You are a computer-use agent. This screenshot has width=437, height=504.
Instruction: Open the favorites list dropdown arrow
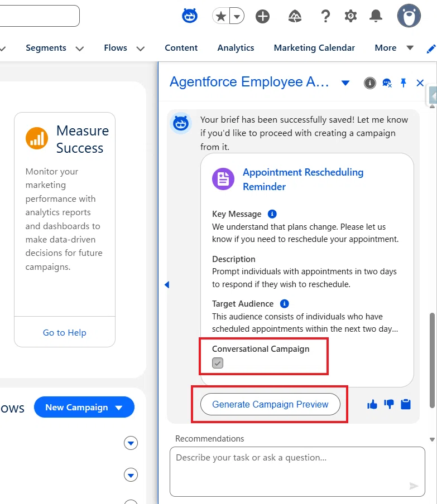click(237, 16)
